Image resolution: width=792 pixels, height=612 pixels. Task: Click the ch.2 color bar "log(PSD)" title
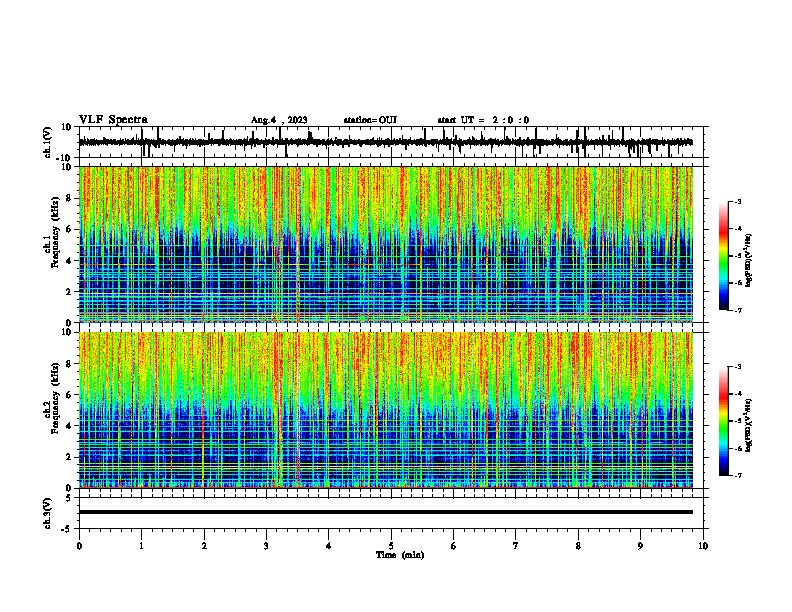pos(748,425)
